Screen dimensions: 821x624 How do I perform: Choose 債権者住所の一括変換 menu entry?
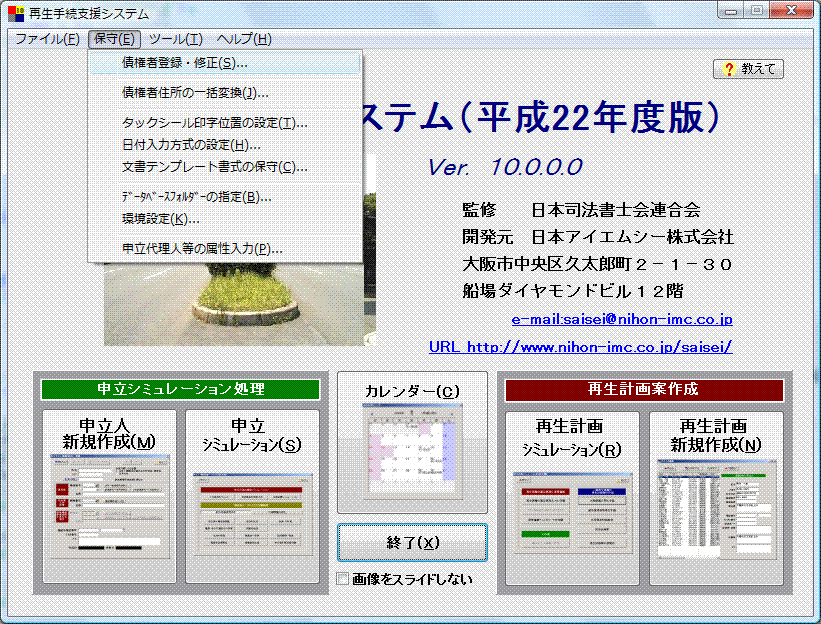pos(195,93)
